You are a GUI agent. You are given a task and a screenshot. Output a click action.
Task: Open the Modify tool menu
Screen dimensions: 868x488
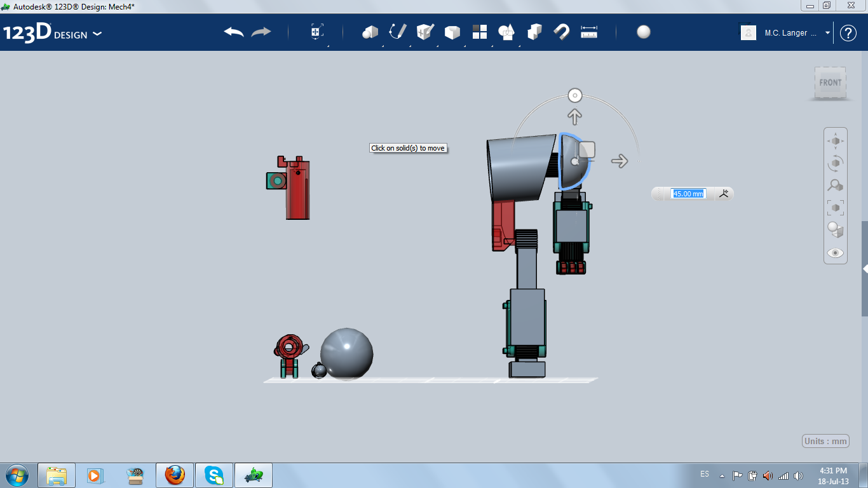[452, 32]
